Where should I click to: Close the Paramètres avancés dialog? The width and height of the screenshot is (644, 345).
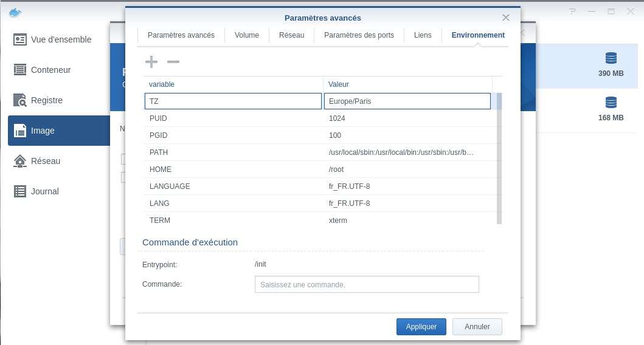point(505,18)
